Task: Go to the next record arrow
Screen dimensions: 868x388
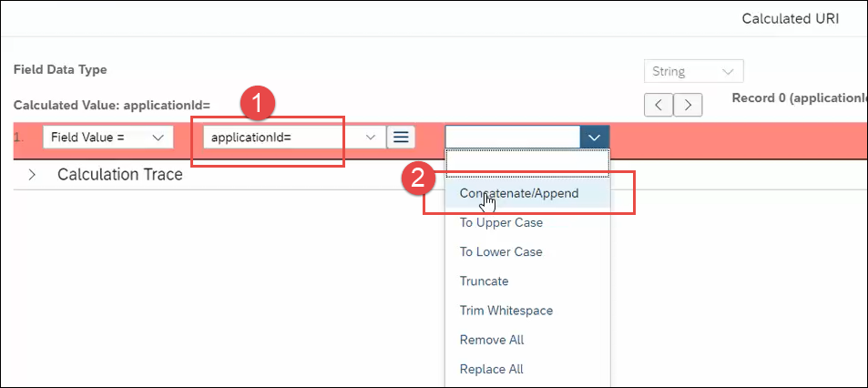Action: tap(689, 105)
